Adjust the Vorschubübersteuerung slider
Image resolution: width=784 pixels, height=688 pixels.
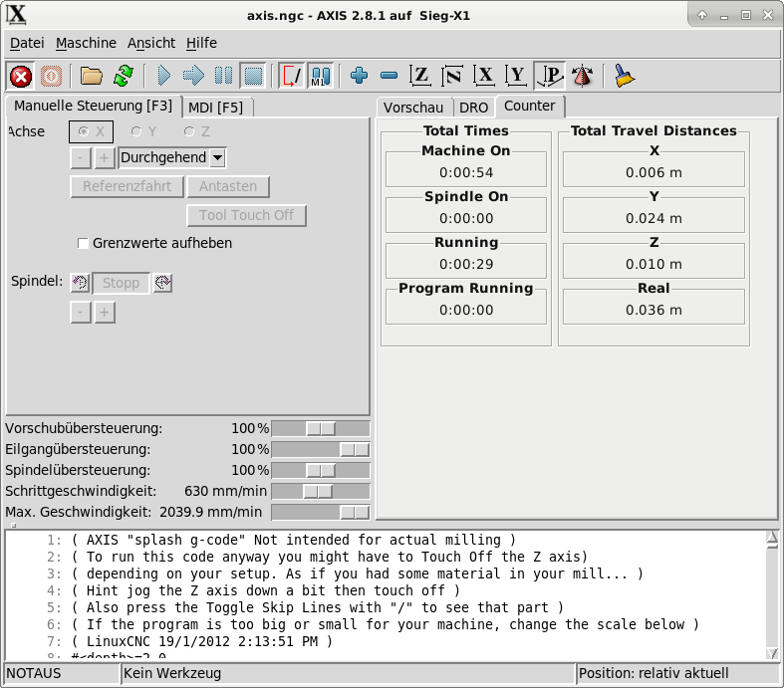(320, 428)
